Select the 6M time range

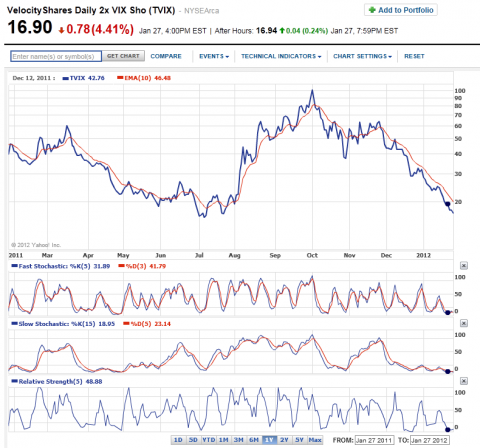coord(254,440)
